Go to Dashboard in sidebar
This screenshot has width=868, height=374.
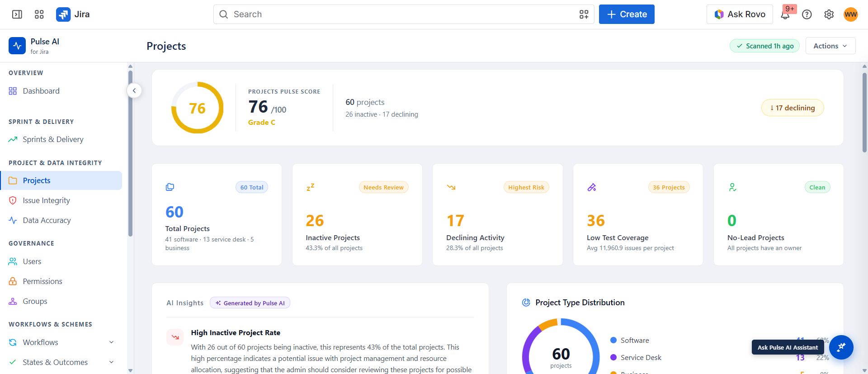pyautogui.click(x=61, y=91)
